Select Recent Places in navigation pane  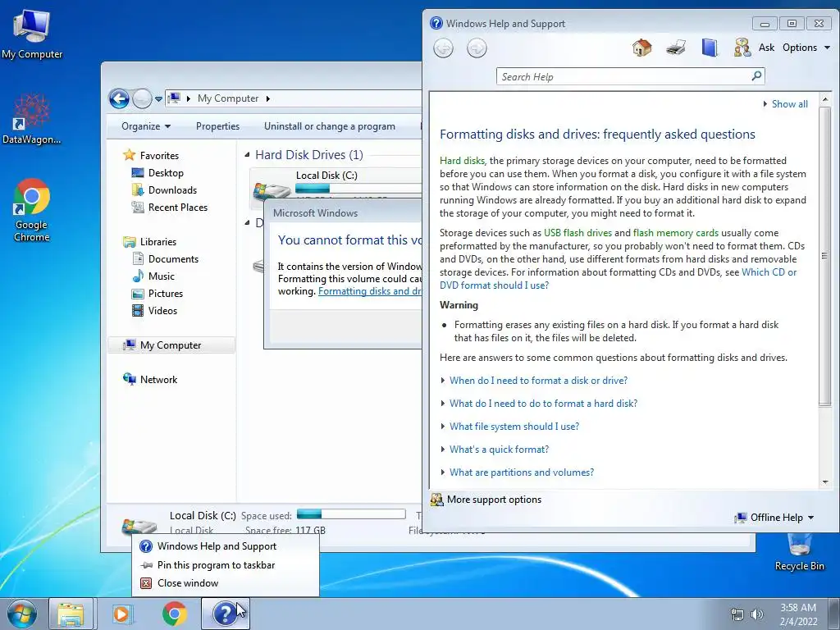point(178,208)
